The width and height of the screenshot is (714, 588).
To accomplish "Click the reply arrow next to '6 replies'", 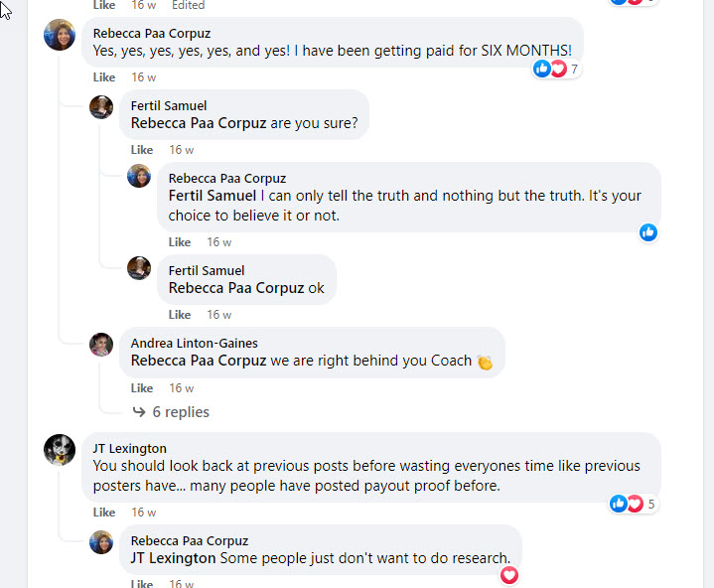I will pyautogui.click(x=139, y=412).
